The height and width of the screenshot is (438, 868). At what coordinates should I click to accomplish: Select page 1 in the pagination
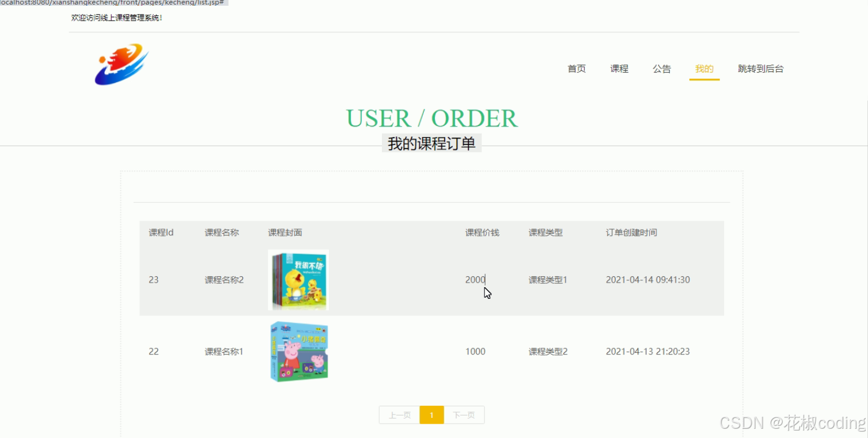pos(431,414)
